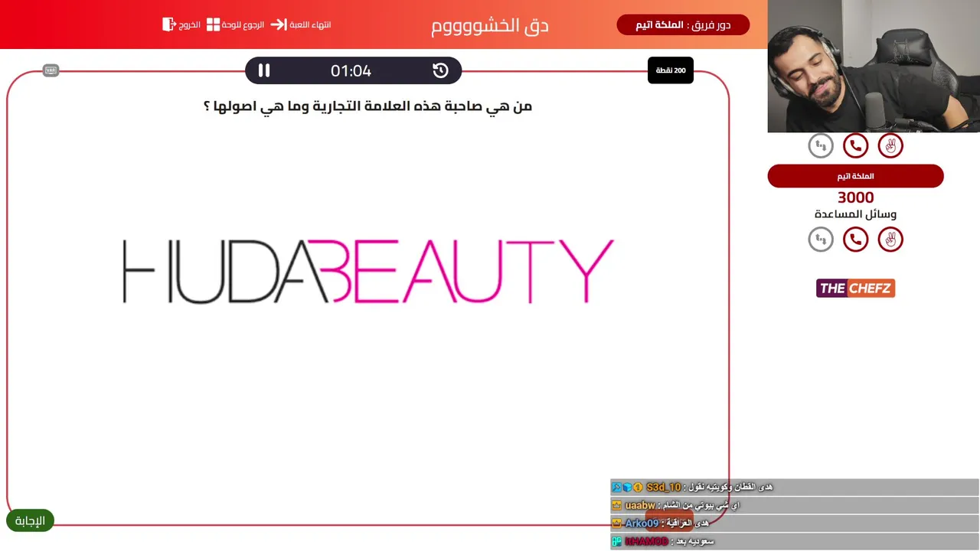Select the uaabw chat message
Viewport: 980px width, 551px height.
click(795, 505)
